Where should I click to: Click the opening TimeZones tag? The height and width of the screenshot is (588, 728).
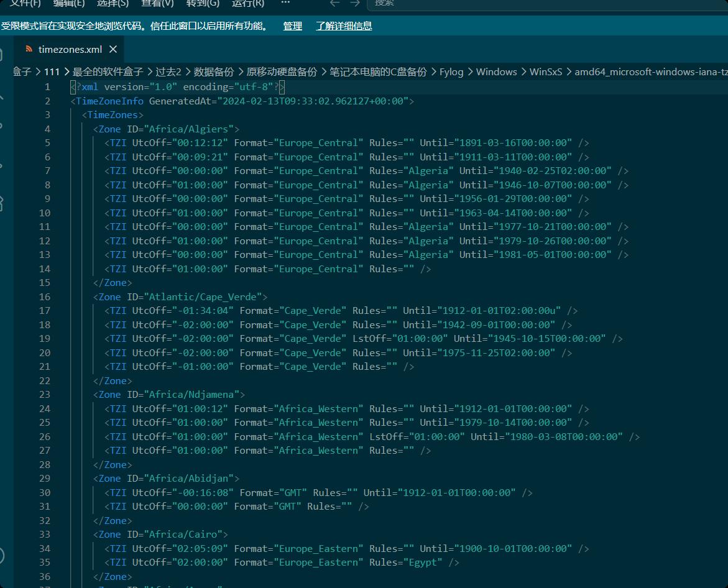click(x=113, y=114)
